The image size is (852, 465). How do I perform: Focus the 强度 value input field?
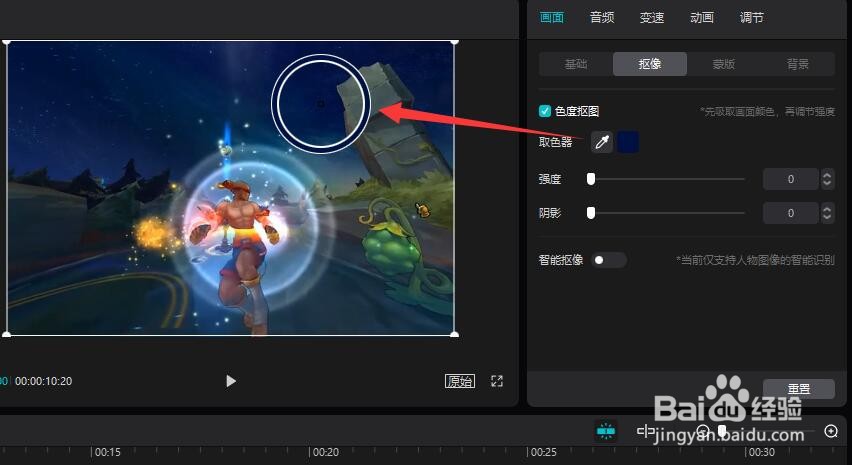point(791,179)
